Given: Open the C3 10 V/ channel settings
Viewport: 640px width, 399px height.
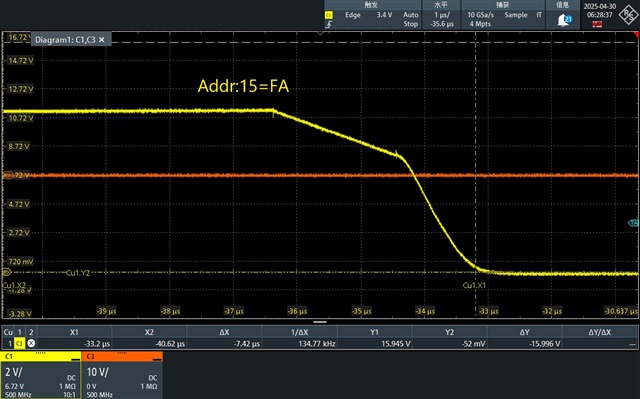Looking at the screenshot, I should coord(122,379).
